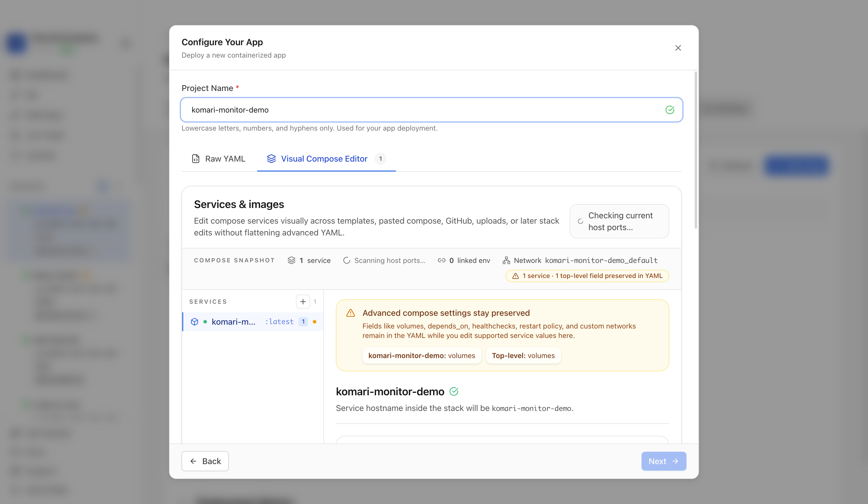
Task: Click Advanced compose settings stay preserved title
Action: pyautogui.click(x=446, y=313)
